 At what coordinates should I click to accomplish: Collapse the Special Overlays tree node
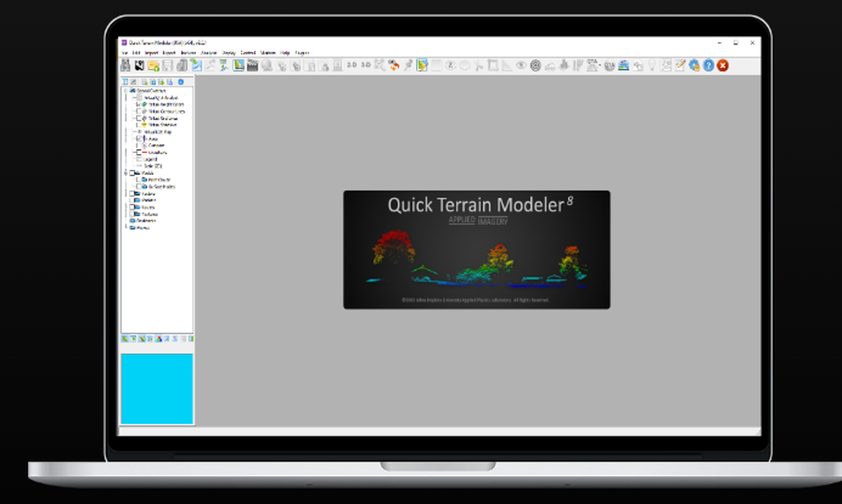(x=126, y=91)
